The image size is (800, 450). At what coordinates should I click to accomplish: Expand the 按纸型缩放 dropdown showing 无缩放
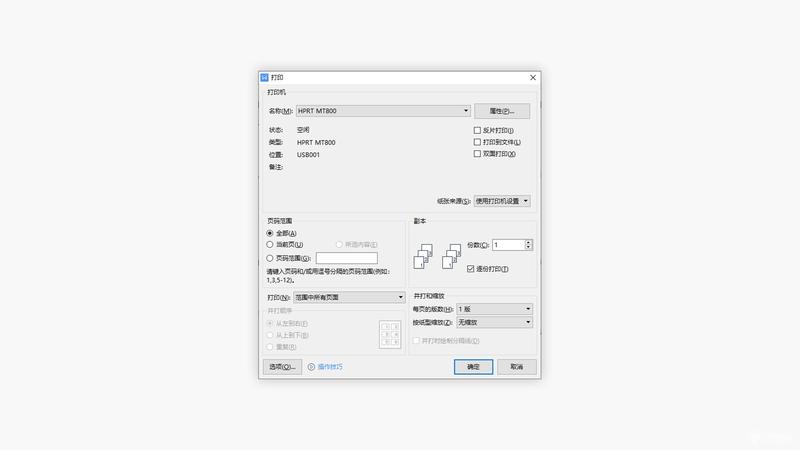click(494, 322)
